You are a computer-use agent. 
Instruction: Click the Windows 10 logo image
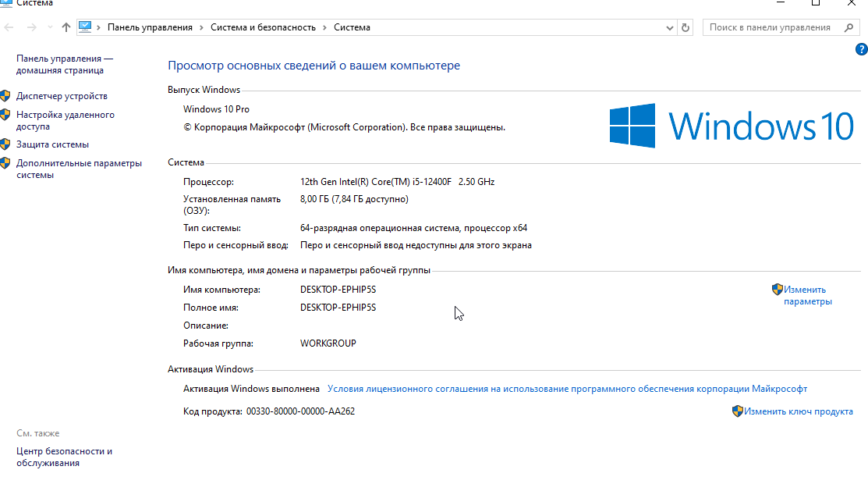pos(732,126)
